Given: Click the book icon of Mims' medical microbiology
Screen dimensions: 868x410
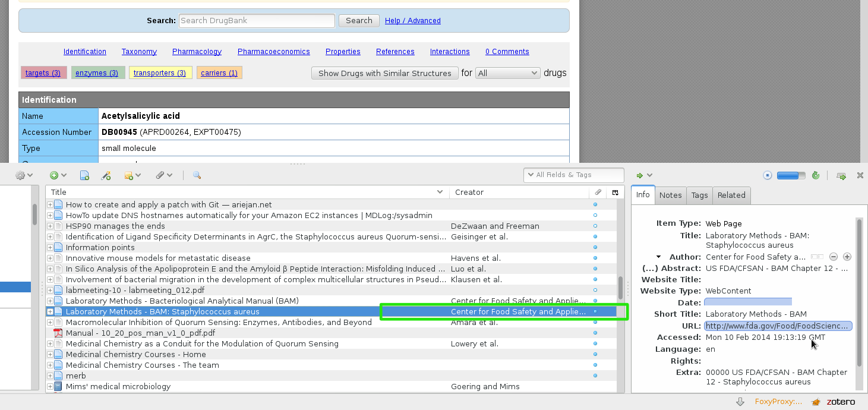Looking at the screenshot, I should point(58,386).
